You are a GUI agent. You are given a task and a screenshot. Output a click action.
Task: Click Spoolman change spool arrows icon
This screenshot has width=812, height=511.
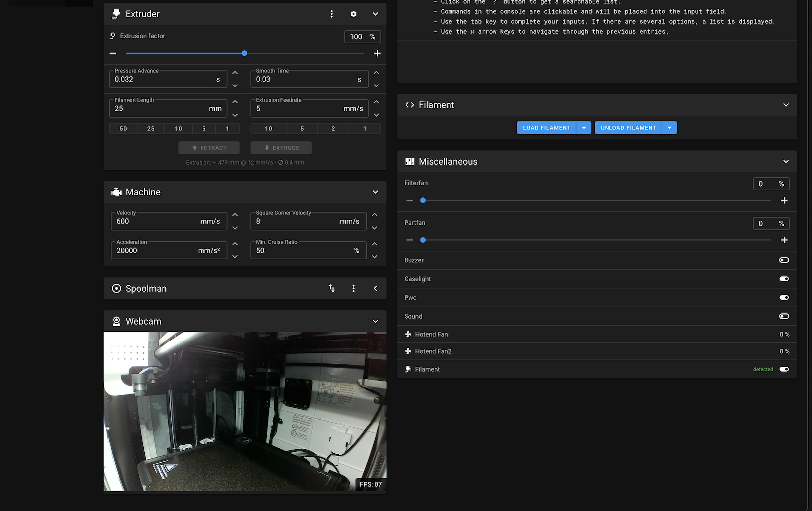(332, 288)
